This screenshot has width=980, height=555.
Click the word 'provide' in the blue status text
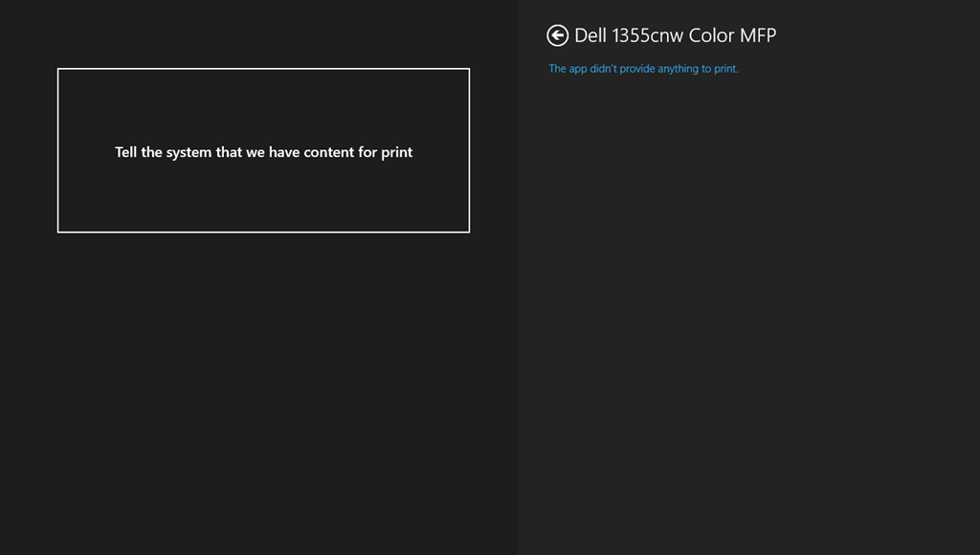[636, 69]
